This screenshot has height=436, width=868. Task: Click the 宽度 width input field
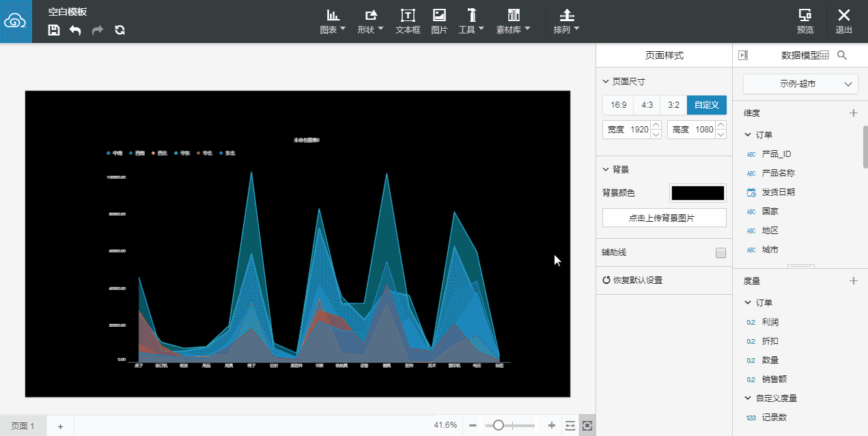(x=632, y=130)
